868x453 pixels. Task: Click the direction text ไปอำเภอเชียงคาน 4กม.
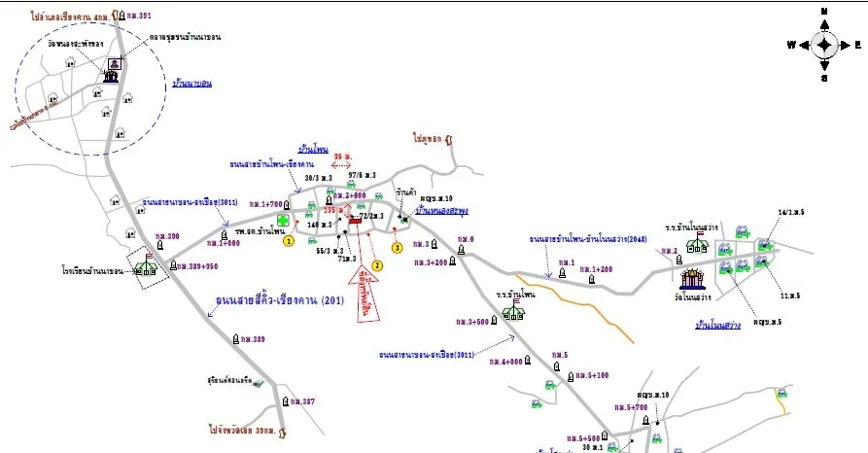point(70,17)
